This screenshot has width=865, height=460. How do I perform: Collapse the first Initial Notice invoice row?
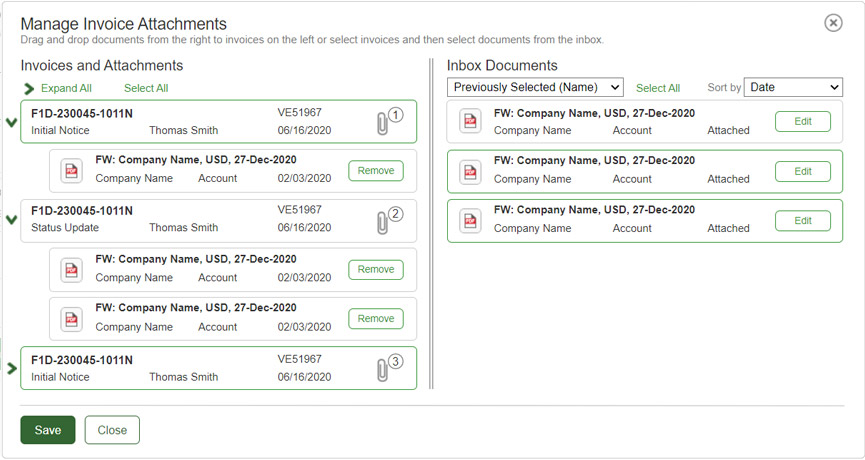point(12,122)
